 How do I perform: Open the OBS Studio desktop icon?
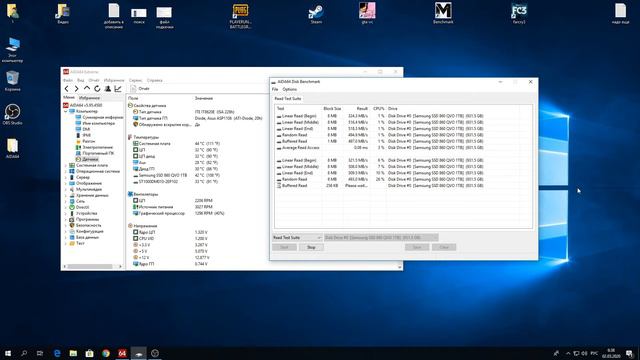[x=12, y=115]
